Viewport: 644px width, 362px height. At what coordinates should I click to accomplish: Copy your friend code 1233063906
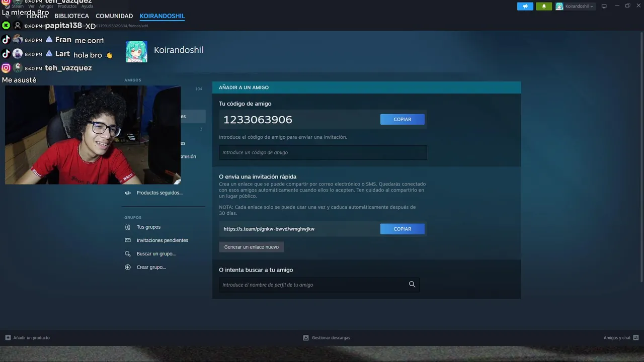pyautogui.click(x=403, y=119)
